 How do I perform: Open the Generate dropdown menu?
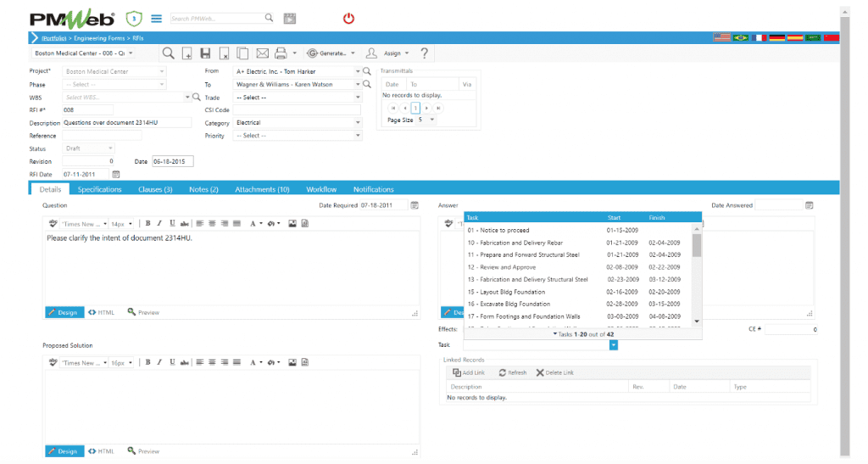pyautogui.click(x=331, y=53)
